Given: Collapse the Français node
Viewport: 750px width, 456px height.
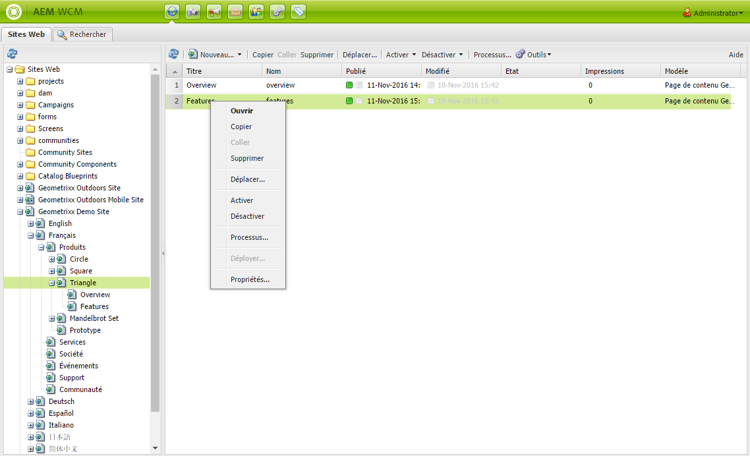Looking at the screenshot, I should [31, 235].
